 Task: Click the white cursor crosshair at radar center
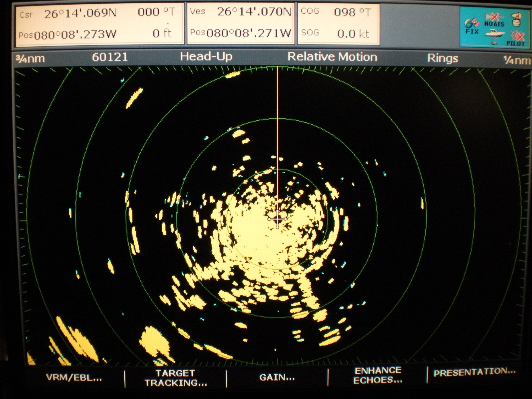click(278, 219)
